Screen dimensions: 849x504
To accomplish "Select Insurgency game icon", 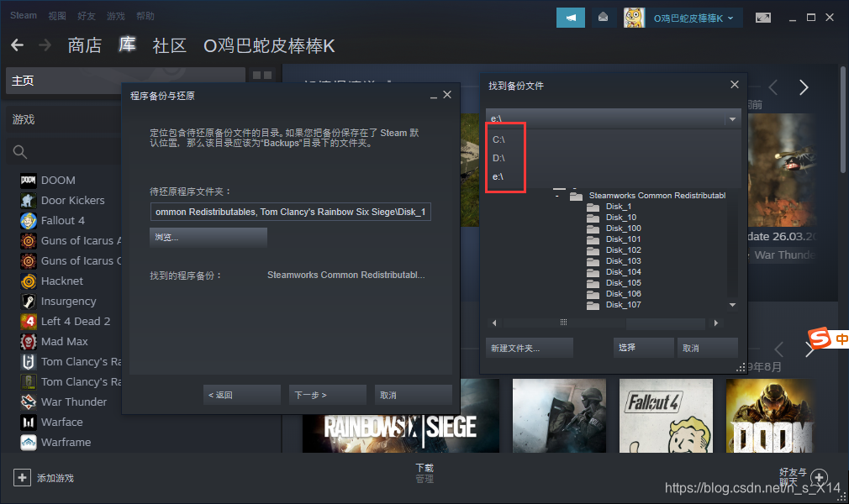I will coord(28,301).
